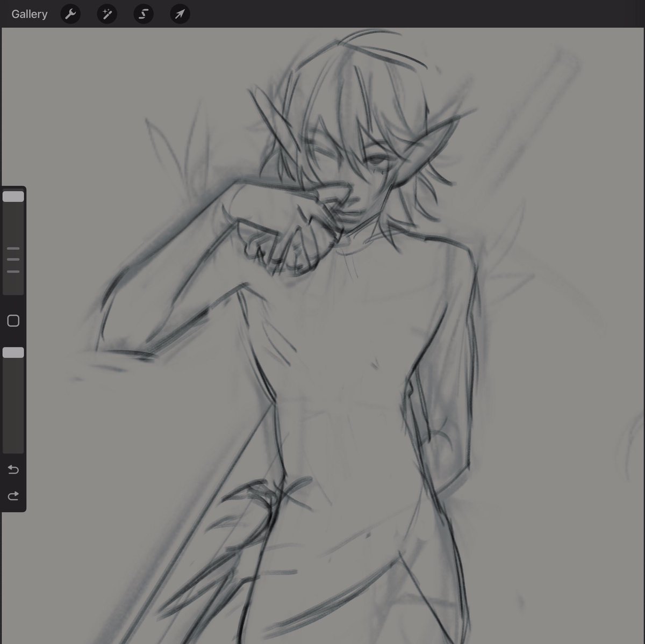Return to the Gallery
Screen dimensions: 645x644
(x=30, y=14)
